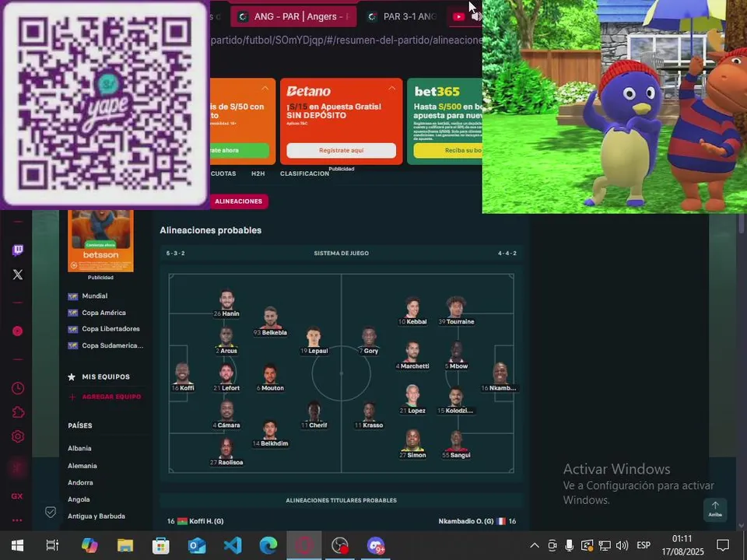Open the Copa América link
The image size is (747, 560).
pyautogui.click(x=103, y=313)
